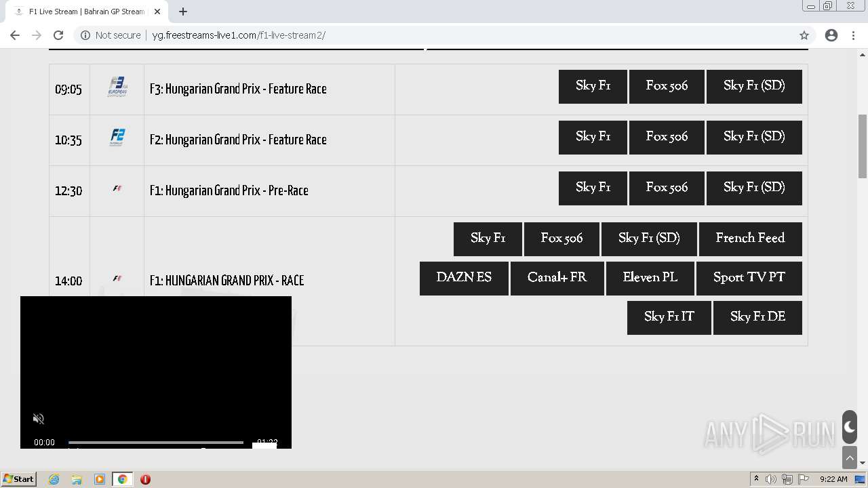The width and height of the screenshot is (868, 488).
Task: Click the 12:30 time cell
Action: coord(68,191)
